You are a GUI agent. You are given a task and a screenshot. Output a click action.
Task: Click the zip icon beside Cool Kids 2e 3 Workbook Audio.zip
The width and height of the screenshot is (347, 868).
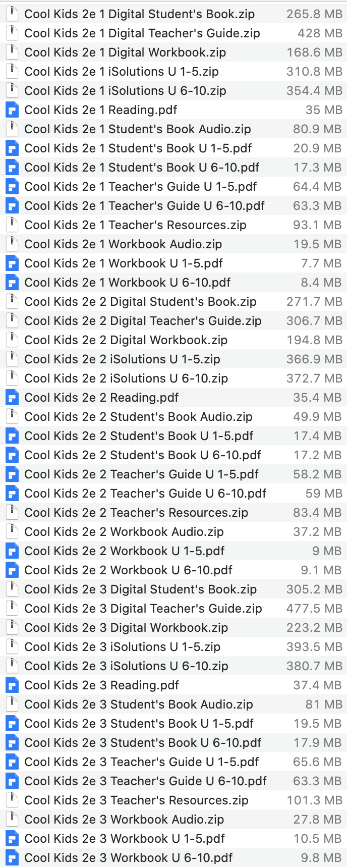click(12, 820)
